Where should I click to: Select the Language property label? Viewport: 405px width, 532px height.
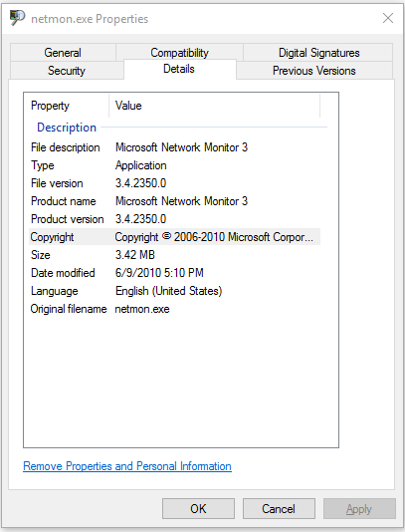(x=54, y=291)
